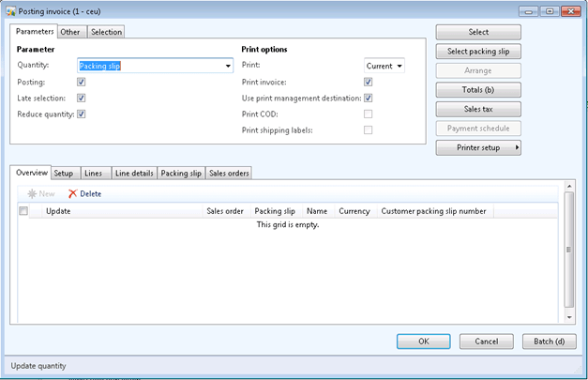Open the Printer setup menu button
Screen dimensions: 588x380
[x=478, y=147]
